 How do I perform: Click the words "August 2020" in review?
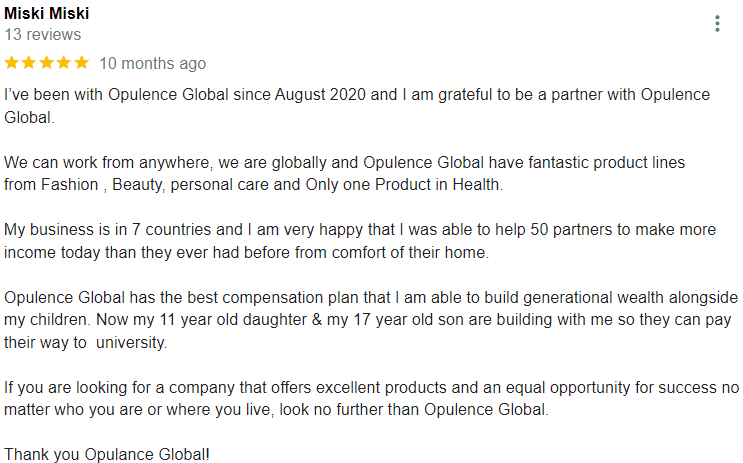(x=320, y=95)
